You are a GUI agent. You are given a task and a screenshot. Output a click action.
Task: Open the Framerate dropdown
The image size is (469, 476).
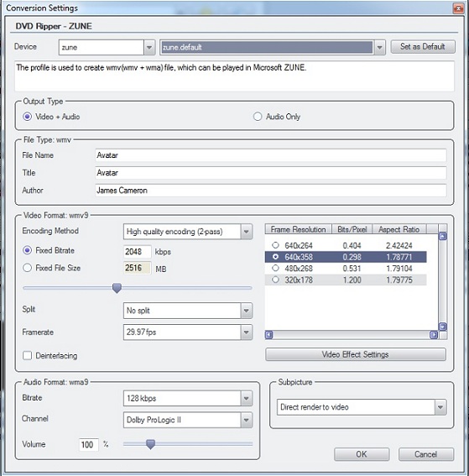point(247,332)
